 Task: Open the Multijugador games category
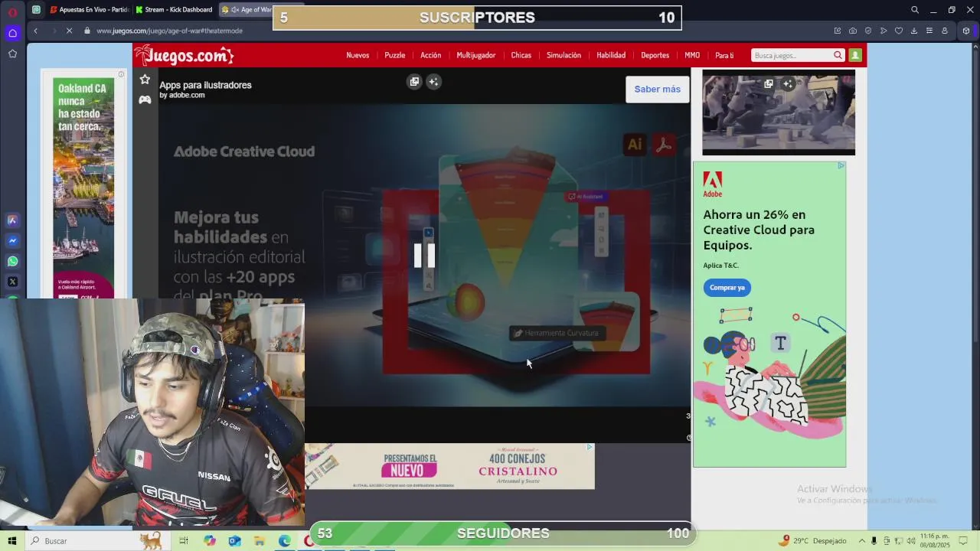(476, 55)
